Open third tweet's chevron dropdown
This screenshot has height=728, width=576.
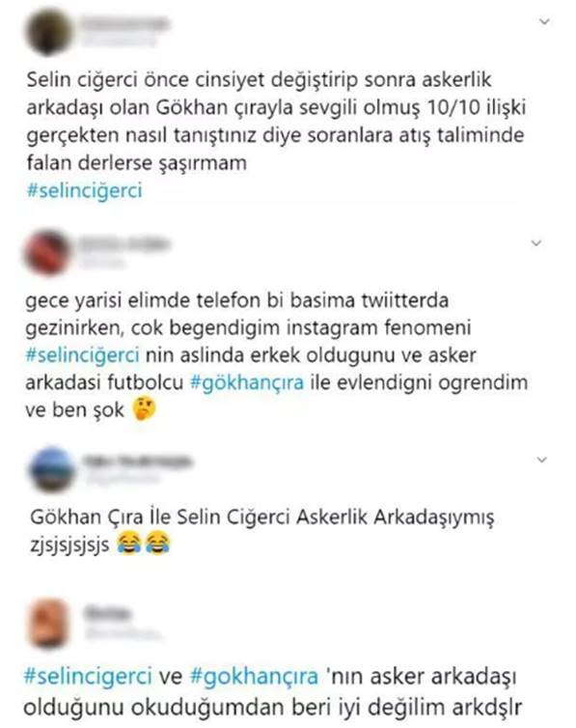[541, 460]
